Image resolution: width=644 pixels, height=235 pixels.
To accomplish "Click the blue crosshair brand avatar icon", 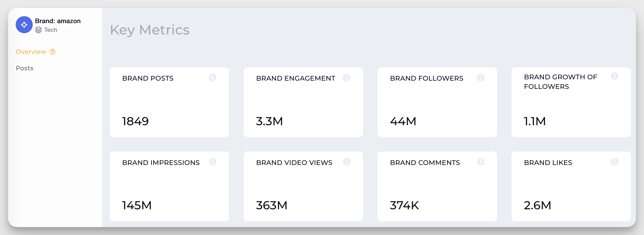I will (24, 25).
